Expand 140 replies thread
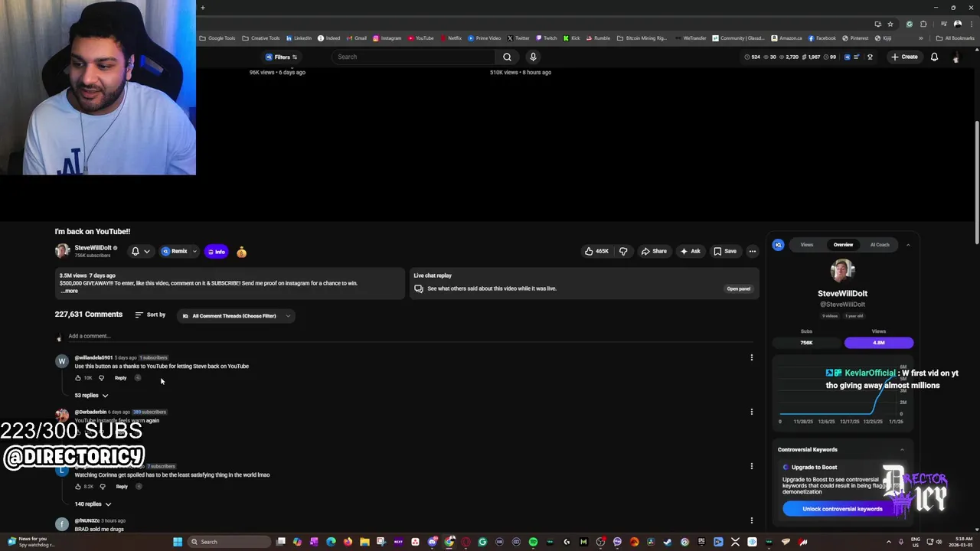980x551 pixels. [x=93, y=504]
